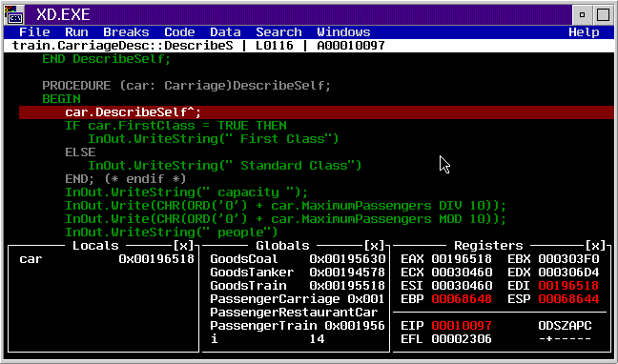The width and height of the screenshot is (618, 364).
Task: Click the line InOut.WriteString(" people")
Action: click(172, 233)
